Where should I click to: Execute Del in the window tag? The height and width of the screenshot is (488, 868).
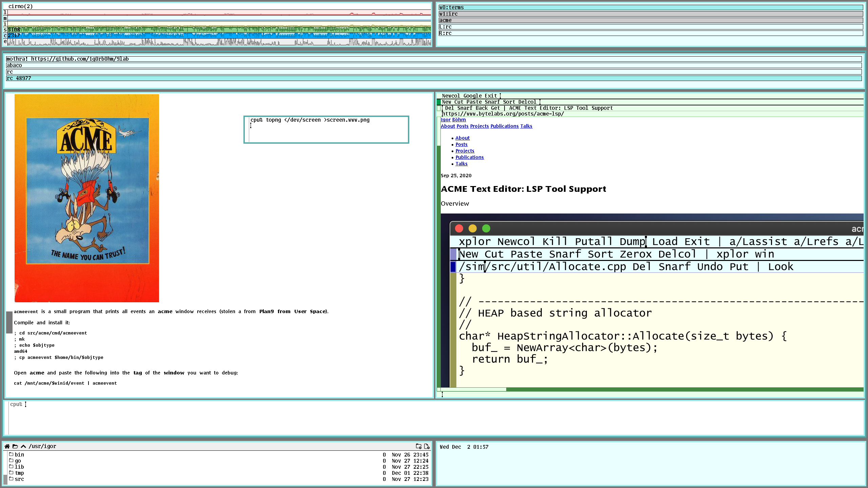450,108
